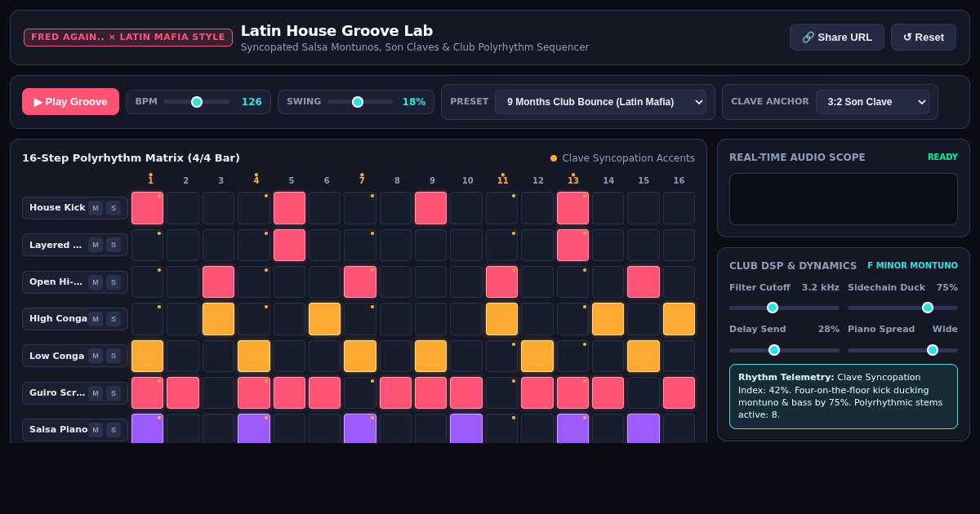Click the Rhythm Telemetry info box
This screenshot has width=980, height=514.
pyautogui.click(x=844, y=397)
